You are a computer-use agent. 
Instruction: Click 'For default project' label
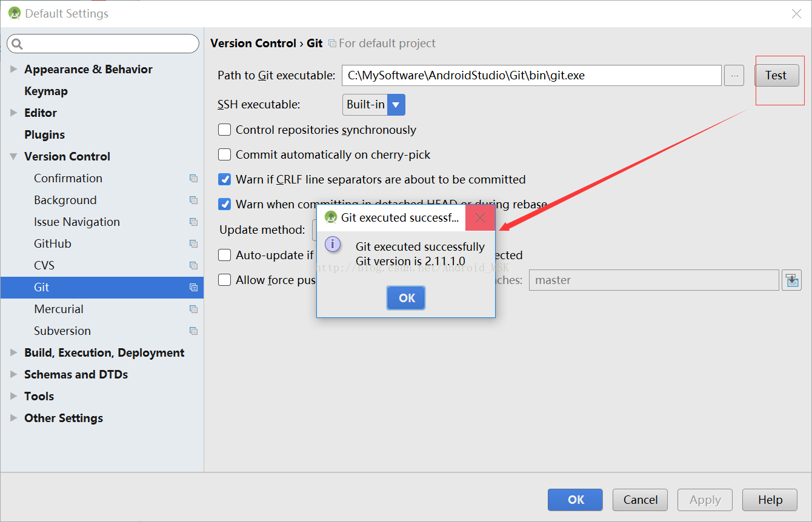click(x=387, y=43)
